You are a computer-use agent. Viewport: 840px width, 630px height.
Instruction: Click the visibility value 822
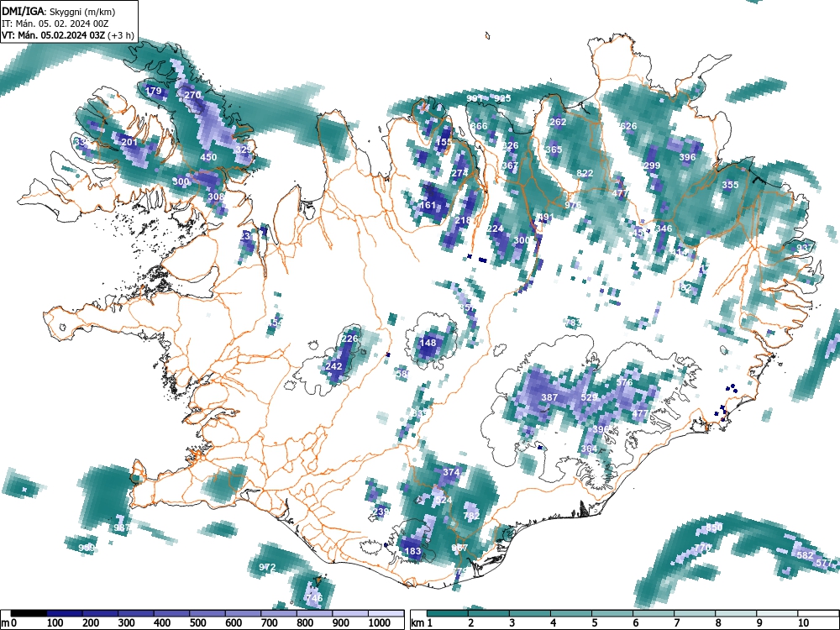[585, 173]
